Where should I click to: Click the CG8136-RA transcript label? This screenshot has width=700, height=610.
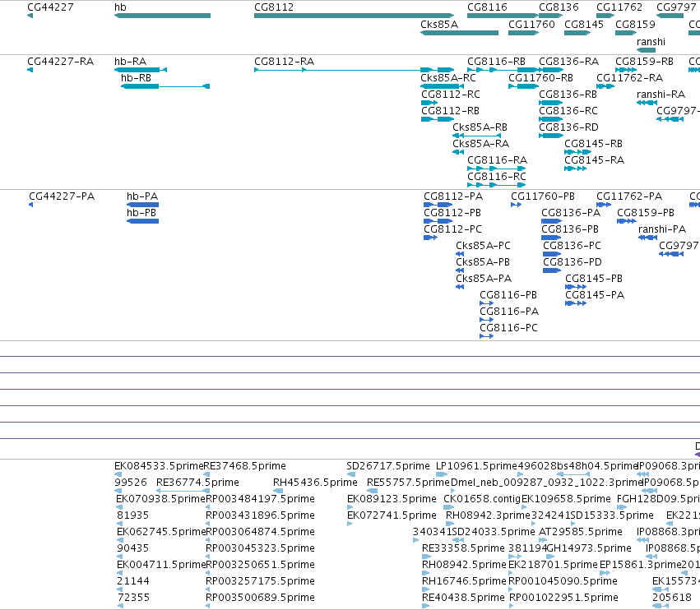tap(568, 62)
